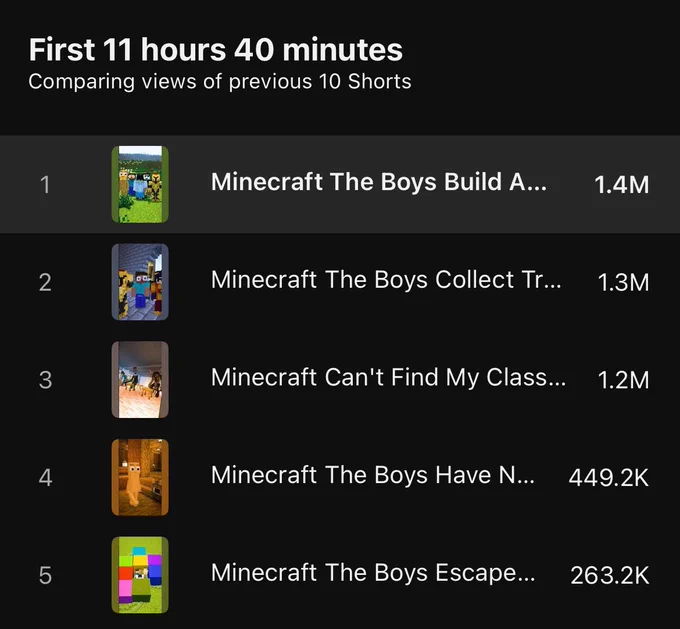Click rank number 1 in list

(45, 185)
